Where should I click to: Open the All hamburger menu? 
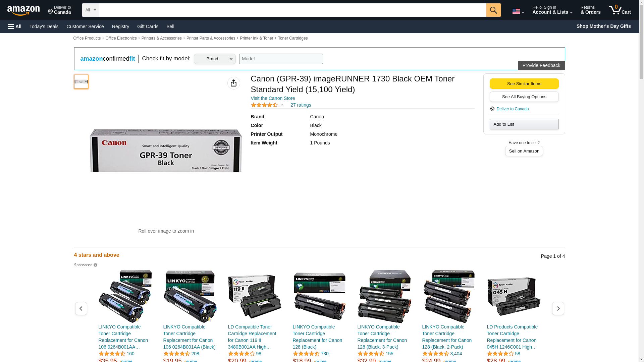click(15, 26)
